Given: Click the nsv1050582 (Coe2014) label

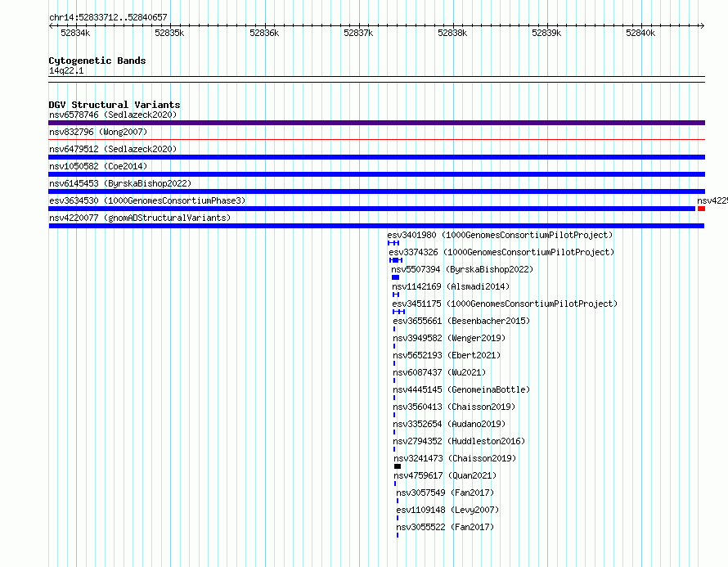Looking at the screenshot, I should [x=98, y=166].
